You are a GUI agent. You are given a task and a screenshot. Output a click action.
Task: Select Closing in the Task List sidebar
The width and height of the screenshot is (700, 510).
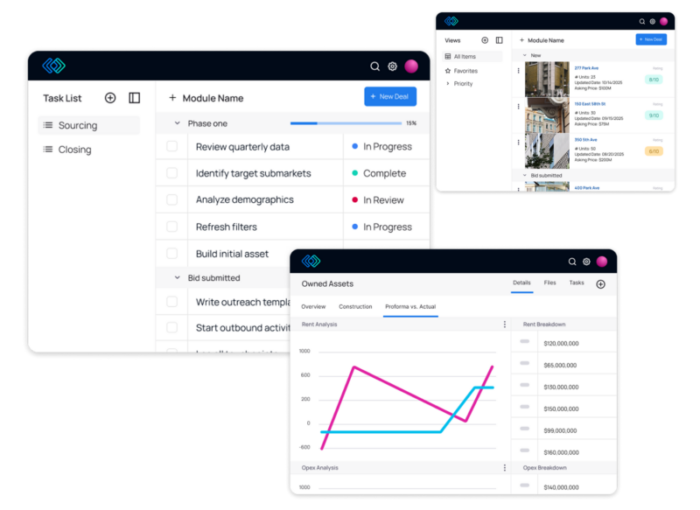pos(74,150)
